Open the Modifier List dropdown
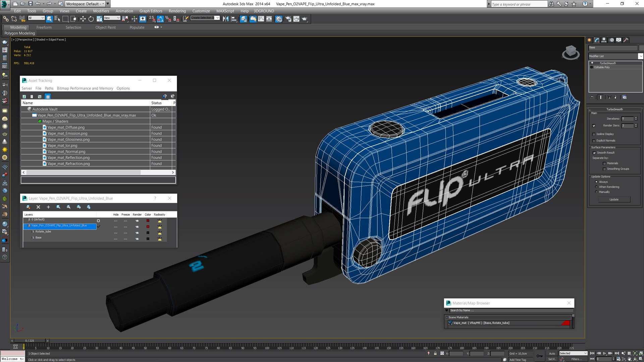 [x=640, y=56]
